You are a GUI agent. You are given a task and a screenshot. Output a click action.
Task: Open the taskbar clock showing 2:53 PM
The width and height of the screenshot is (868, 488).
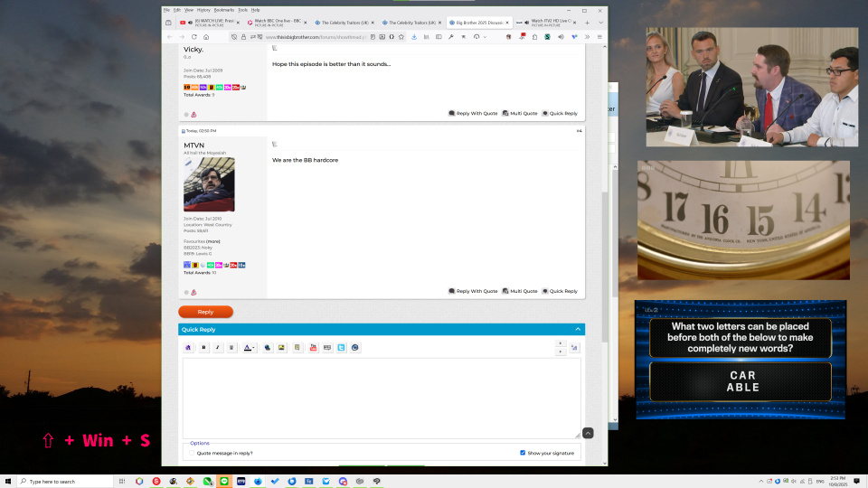(x=838, y=482)
